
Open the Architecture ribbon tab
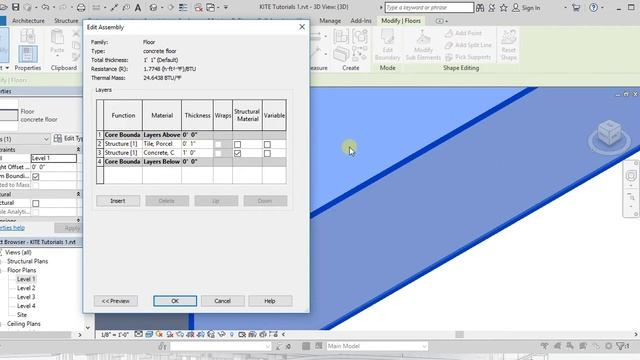point(28,20)
